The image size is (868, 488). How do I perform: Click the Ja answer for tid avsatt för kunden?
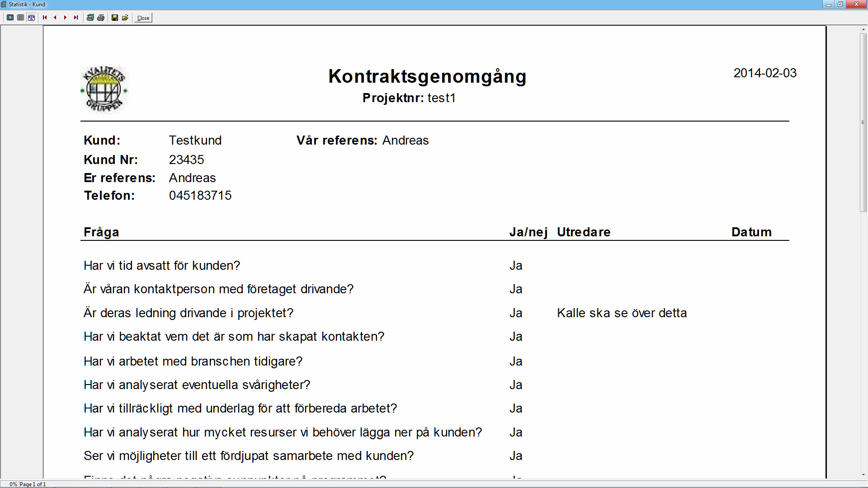[516, 266]
